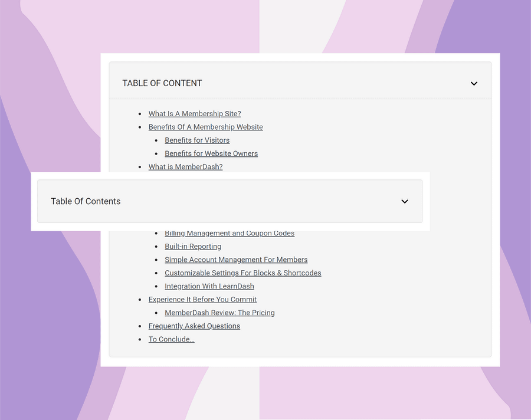Screen dimensions: 531x420
Task: Open What Is A Membership Site link
Action: coord(195,114)
